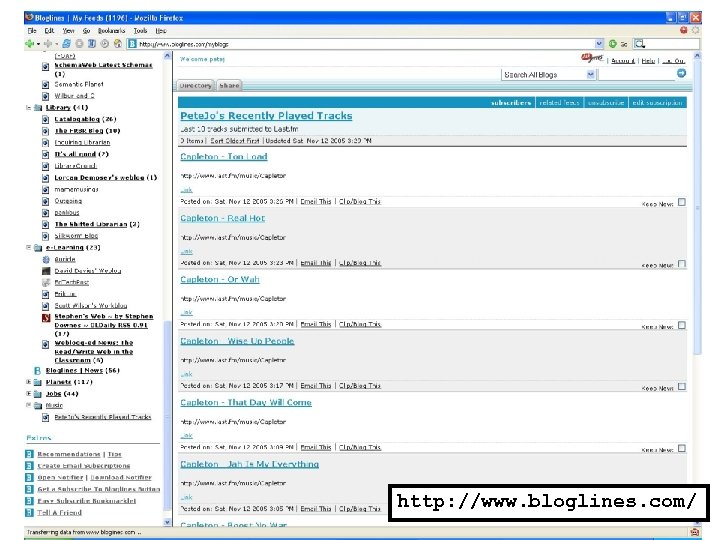Open the Tools menu

[141, 31]
